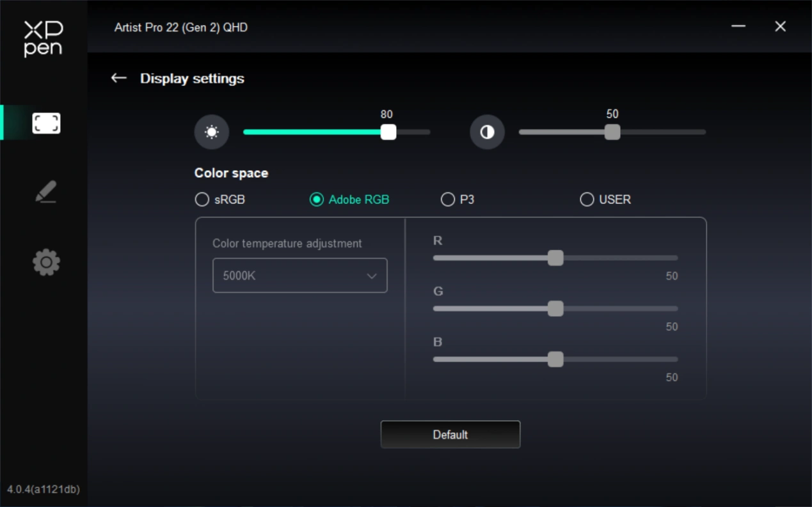Click the B channel slider handle
This screenshot has height=507, width=812.
pyautogui.click(x=555, y=359)
